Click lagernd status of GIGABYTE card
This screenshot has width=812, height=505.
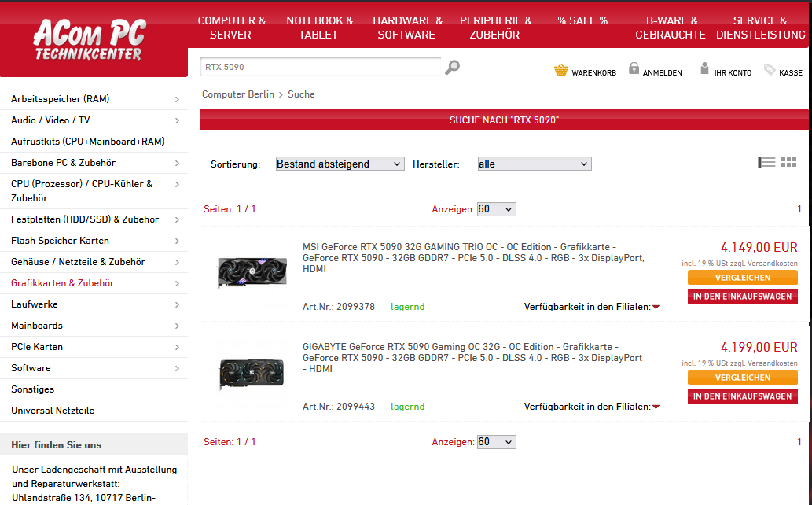point(407,407)
